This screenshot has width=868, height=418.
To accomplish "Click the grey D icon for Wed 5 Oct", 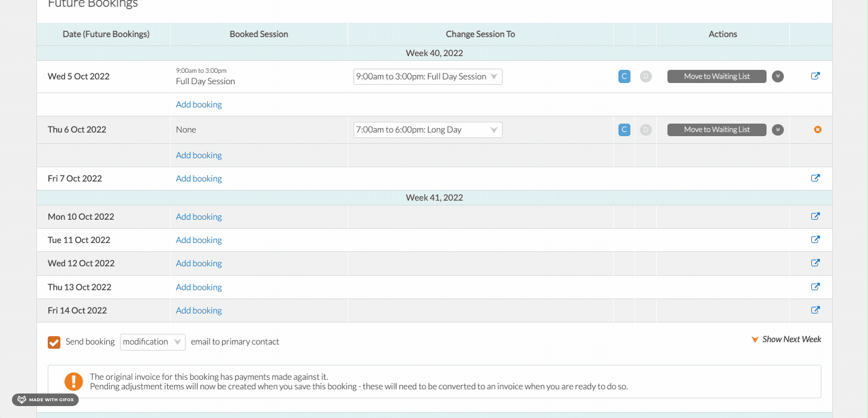I will tap(645, 76).
